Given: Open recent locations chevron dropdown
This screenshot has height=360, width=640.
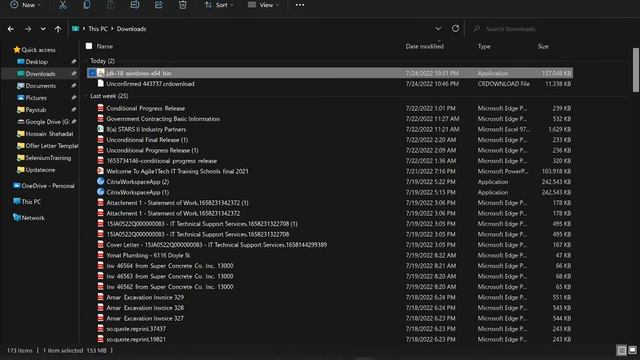Looking at the screenshot, I should click(43, 29).
